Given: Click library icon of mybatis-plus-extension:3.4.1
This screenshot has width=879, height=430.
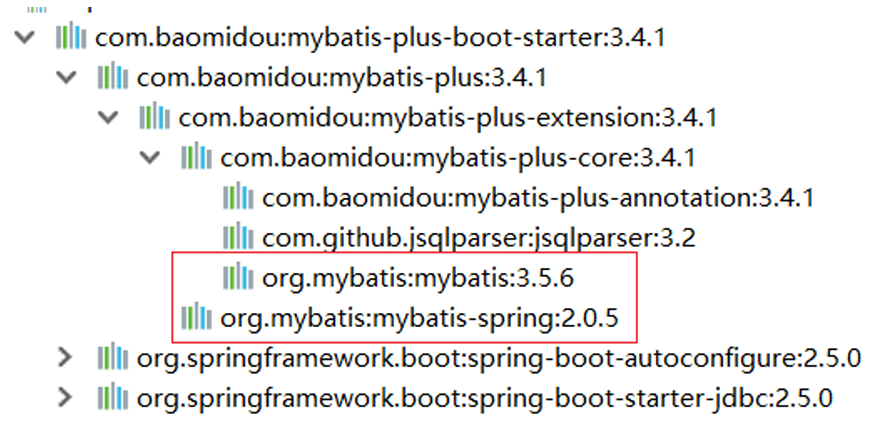Looking at the screenshot, I should pos(154,117).
